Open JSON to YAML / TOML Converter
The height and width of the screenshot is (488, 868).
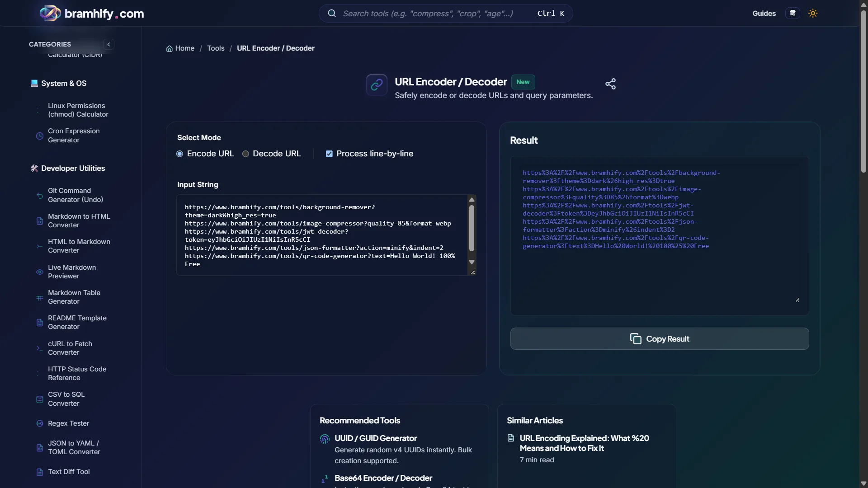click(x=74, y=448)
